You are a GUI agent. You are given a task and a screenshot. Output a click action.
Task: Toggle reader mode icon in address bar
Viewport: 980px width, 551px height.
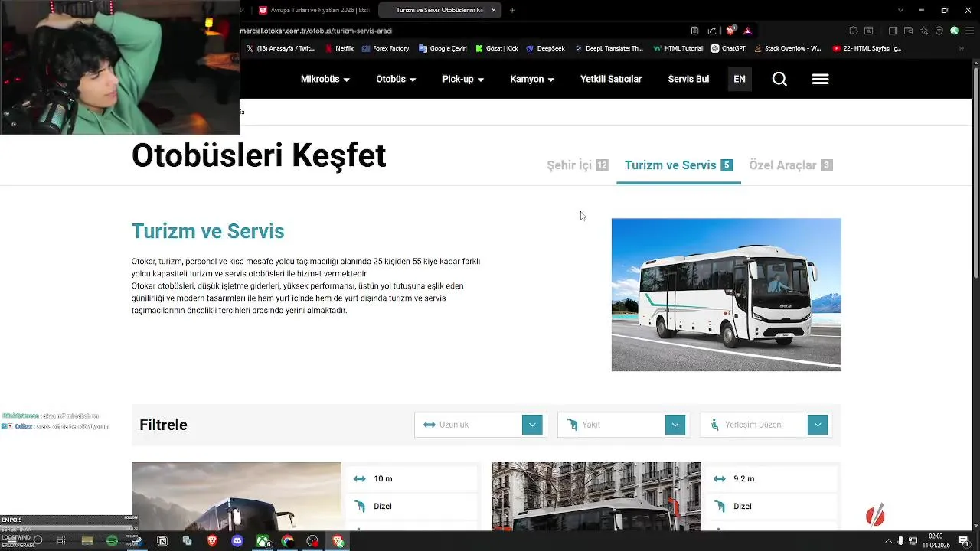tap(694, 31)
